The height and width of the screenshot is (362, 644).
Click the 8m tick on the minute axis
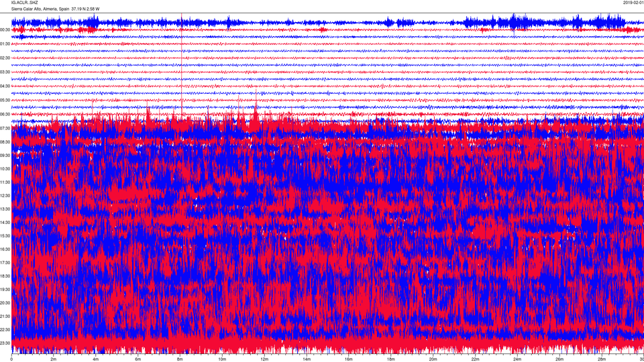[x=180, y=359]
